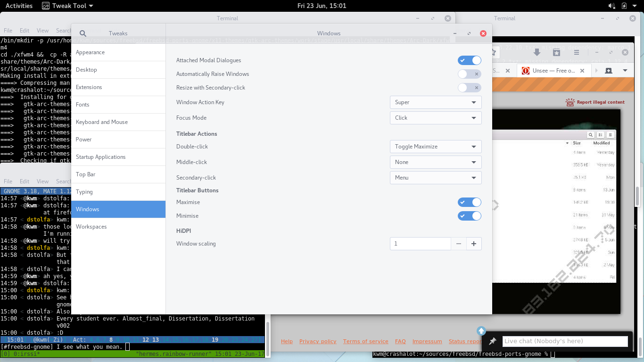Open the Privacy policy link

(x=318, y=341)
